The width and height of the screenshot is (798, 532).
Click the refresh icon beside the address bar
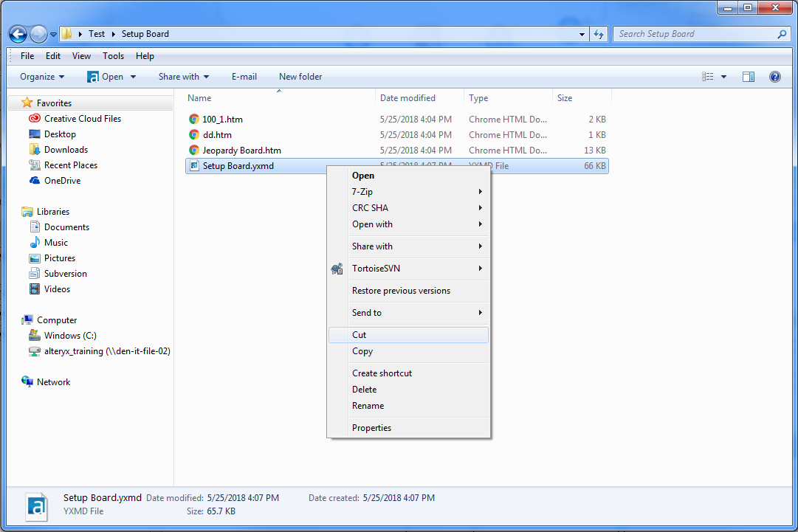[x=599, y=34]
